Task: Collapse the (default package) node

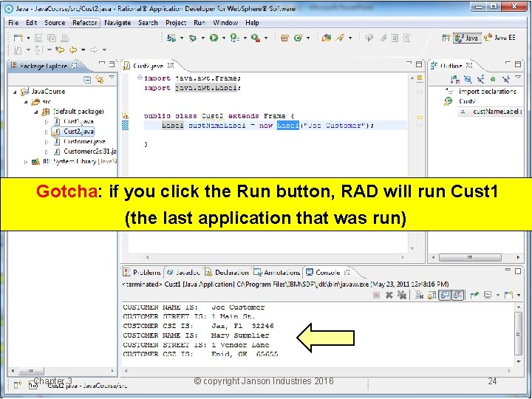Action: (x=36, y=112)
